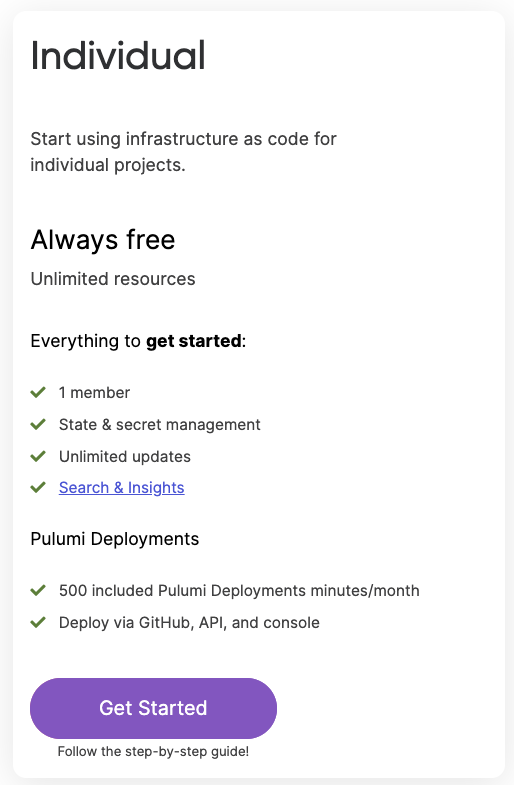Click the Unlimited updates feature text
Image resolution: width=514 pixels, height=785 pixels.
(x=125, y=457)
